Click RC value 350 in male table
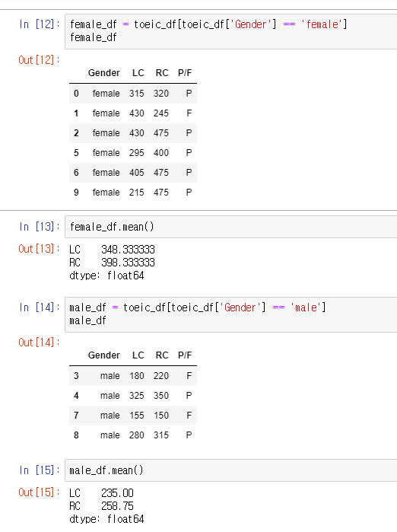This screenshot has width=397, height=532. [161, 396]
